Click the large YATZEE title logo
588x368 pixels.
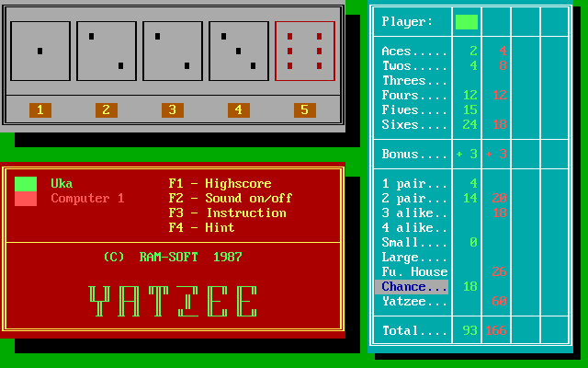[173, 301]
